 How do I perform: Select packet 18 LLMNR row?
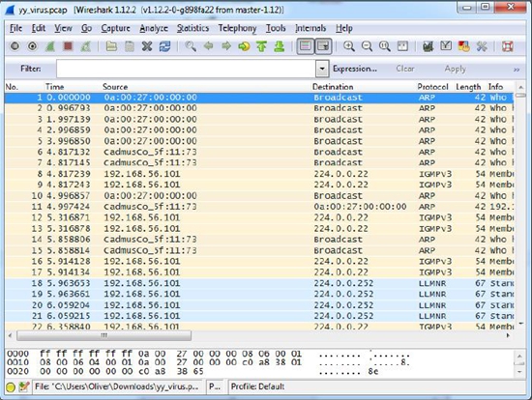pyautogui.click(x=259, y=283)
